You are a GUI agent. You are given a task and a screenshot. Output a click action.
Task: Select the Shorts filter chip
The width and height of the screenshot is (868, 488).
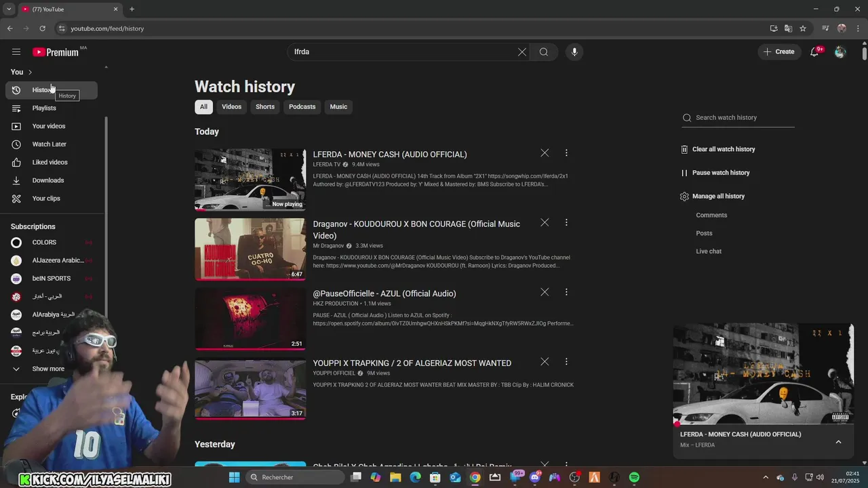[x=265, y=106]
